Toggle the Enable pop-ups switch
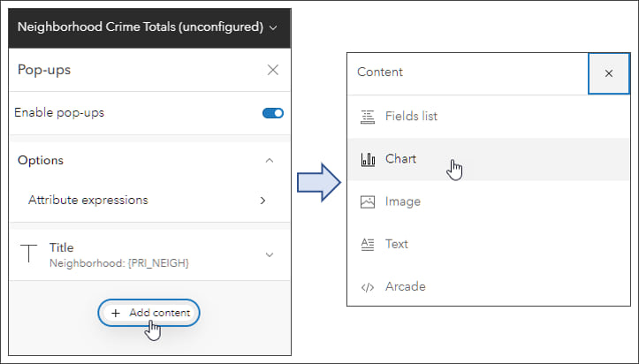The image size is (639, 364). [x=272, y=113]
